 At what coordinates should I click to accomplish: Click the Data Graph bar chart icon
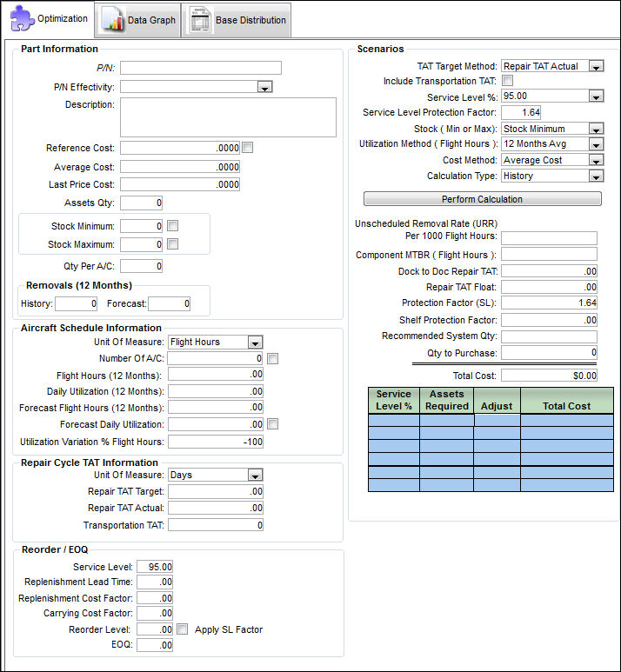[112, 20]
